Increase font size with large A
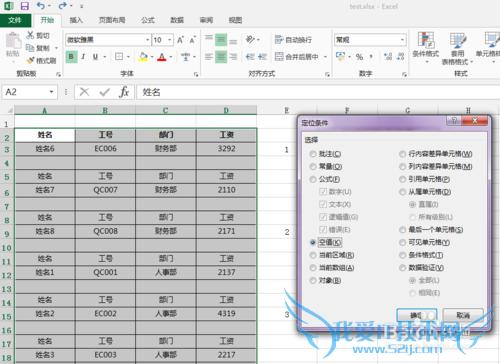The width and height of the screenshot is (500, 364). pos(180,40)
